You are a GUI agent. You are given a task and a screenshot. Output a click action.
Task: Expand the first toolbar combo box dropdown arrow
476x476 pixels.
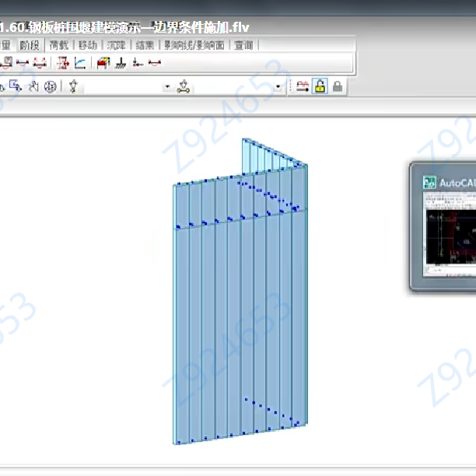point(167,87)
